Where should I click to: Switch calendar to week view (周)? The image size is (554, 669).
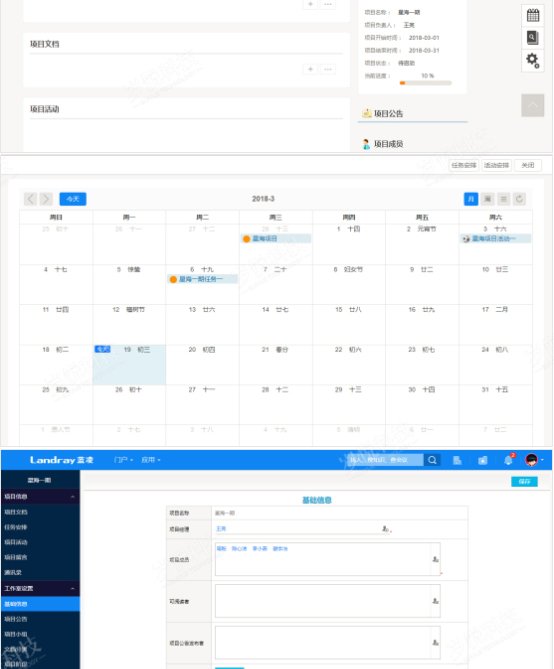point(487,199)
